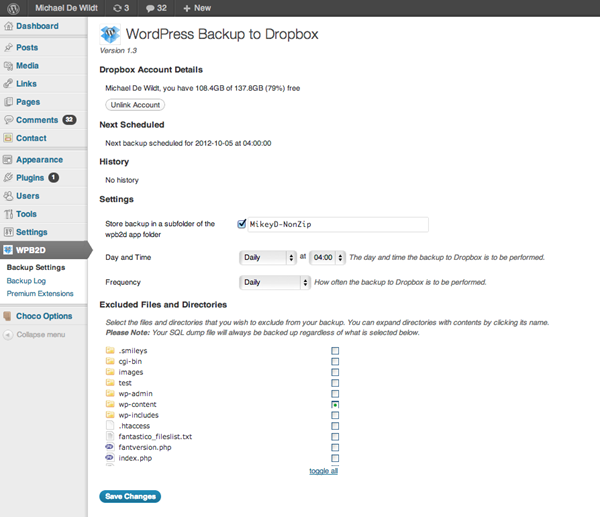The image size is (600, 517).
Task: Click the Collapse menu arrow icon
Action: (8, 334)
